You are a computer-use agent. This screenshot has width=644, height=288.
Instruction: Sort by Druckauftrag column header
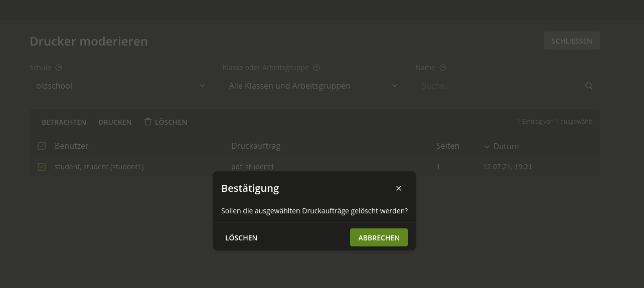[255, 146]
